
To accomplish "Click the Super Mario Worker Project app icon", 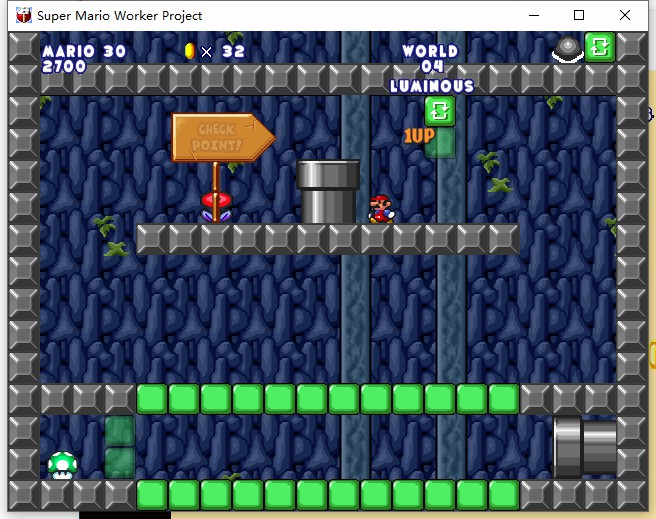I will pyautogui.click(x=24, y=15).
